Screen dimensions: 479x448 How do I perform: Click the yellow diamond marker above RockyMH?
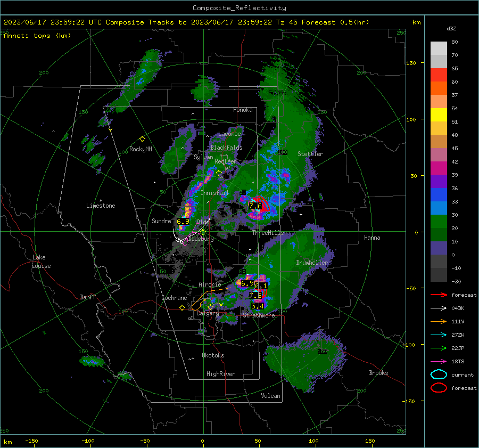[x=142, y=139]
